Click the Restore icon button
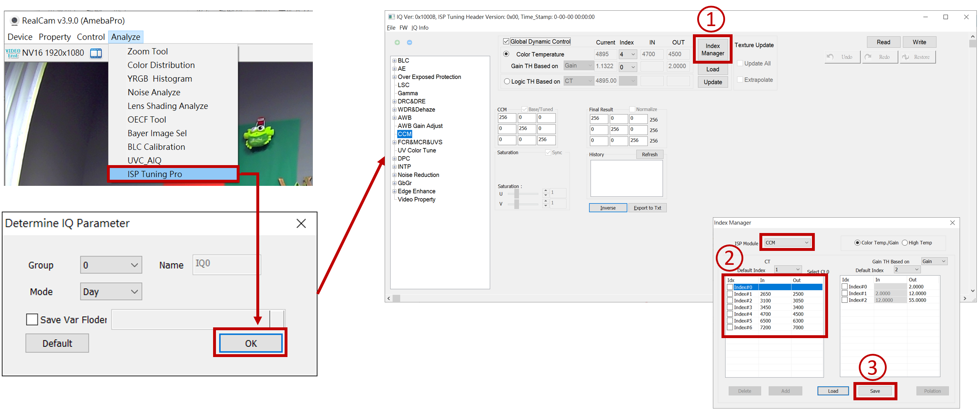The height and width of the screenshot is (411, 980). (917, 57)
